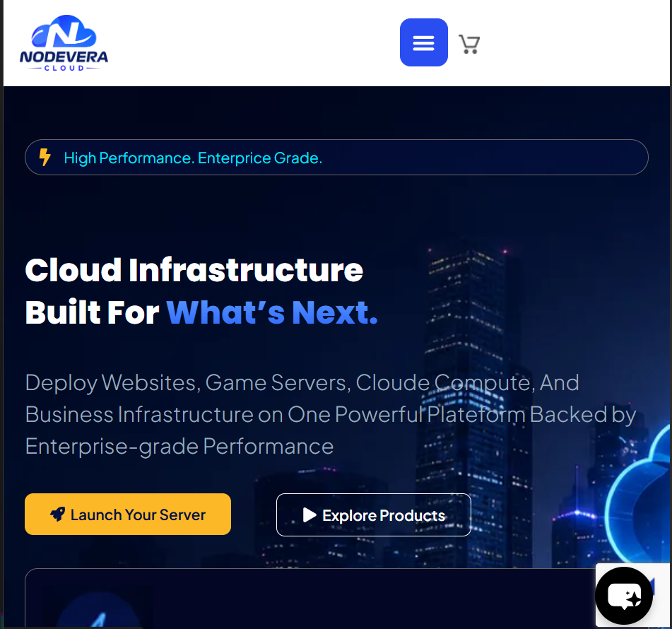The height and width of the screenshot is (629, 672).
Task: Click the rocket icon on Launch button
Action: 57,514
